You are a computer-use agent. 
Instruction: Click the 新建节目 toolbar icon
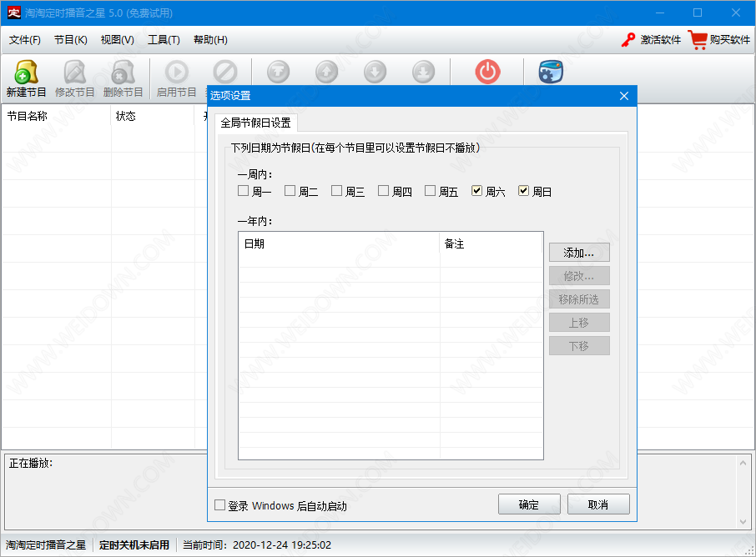pos(26,73)
